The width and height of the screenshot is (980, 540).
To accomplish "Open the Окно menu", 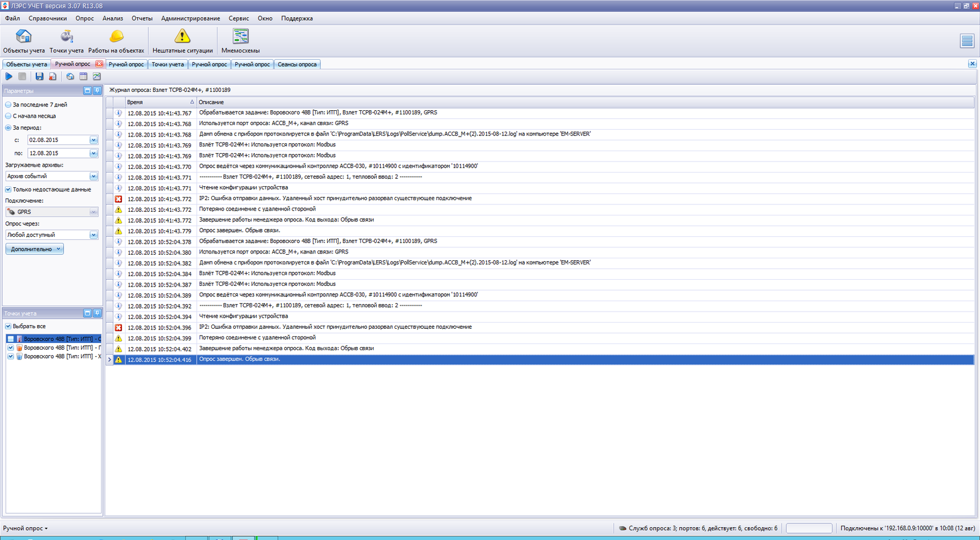I will [265, 18].
